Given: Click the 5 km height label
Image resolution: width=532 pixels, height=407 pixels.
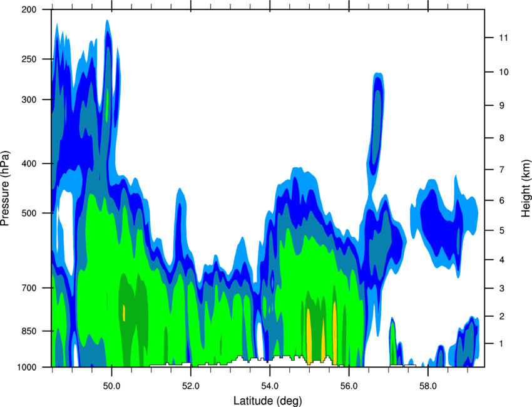Looking at the screenshot, I should click(502, 230).
